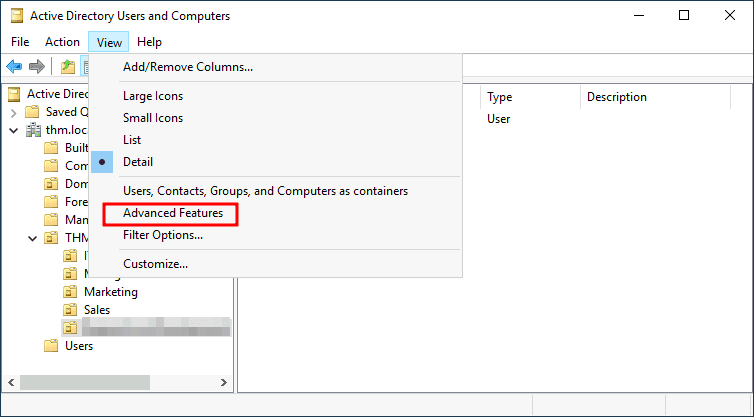Viewport: 754px width, 417px height.
Task: Open the Action menu
Action: pyautogui.click(x=62, y=42)
